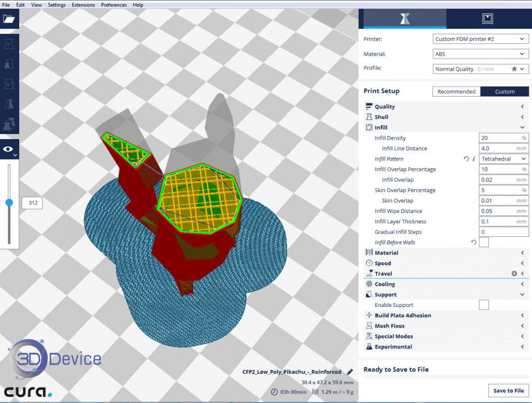This screenshot has height=403, width=532.
Task: Expand the Mesh Fixes section
Action: click(x=446, y=326)
